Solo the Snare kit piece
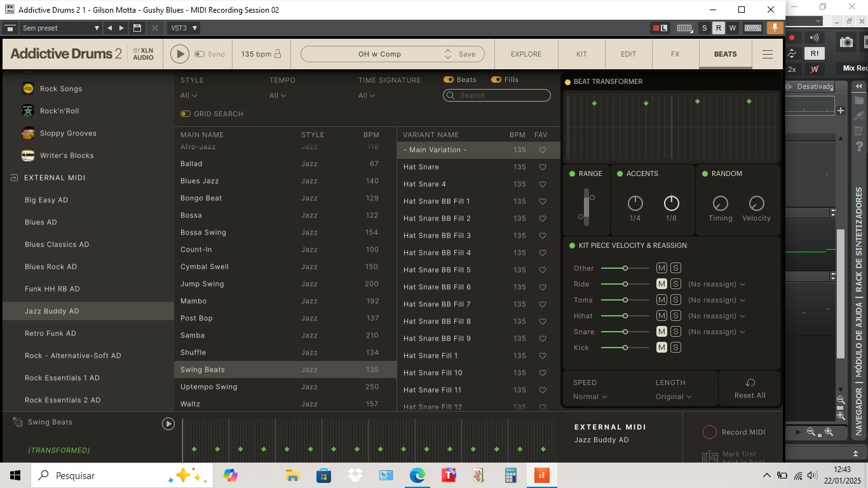Image resolution: width=868 pixels, height=488 pixels. [x=675, y=332]
